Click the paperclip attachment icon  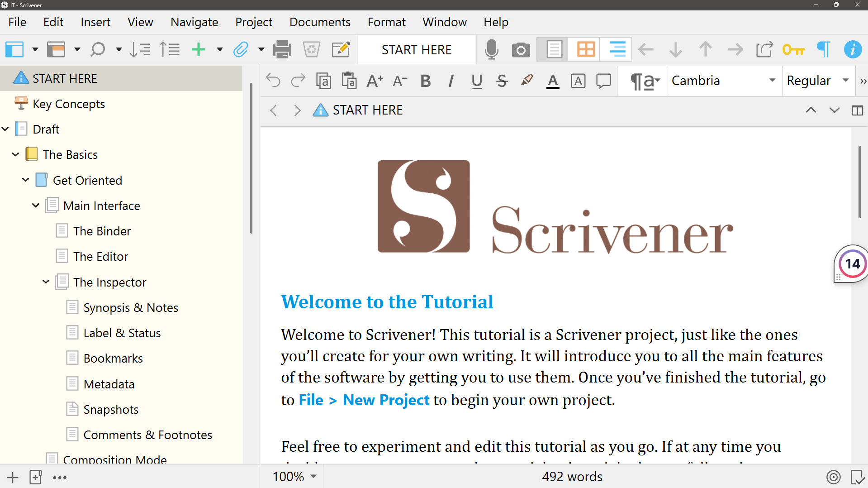click(241, 49)
